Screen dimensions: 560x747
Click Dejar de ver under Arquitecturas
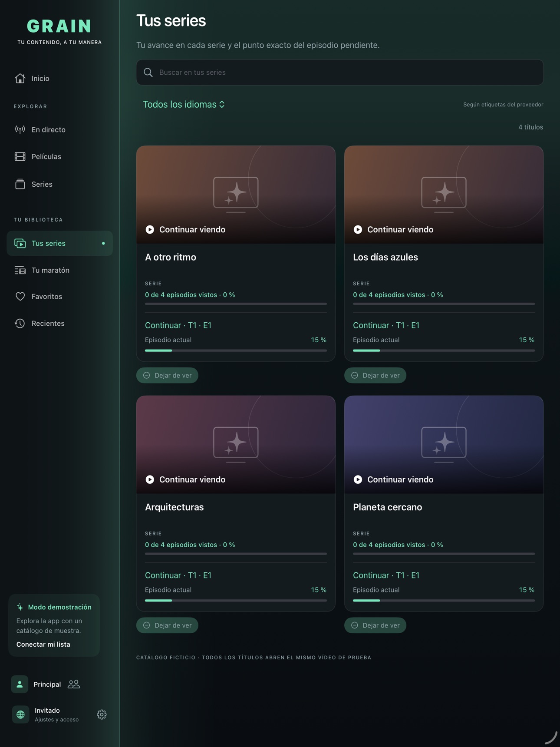(x=167, y=625)
